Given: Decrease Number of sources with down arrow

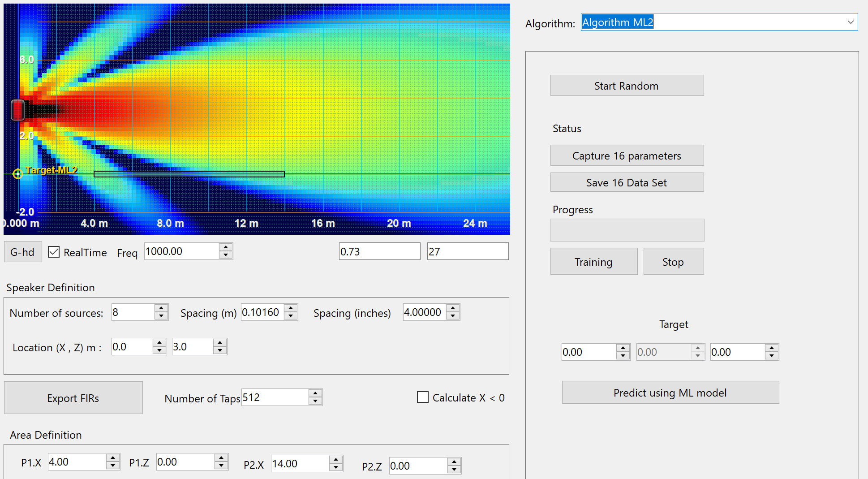Looking at the screenshot, I should 161,316.
